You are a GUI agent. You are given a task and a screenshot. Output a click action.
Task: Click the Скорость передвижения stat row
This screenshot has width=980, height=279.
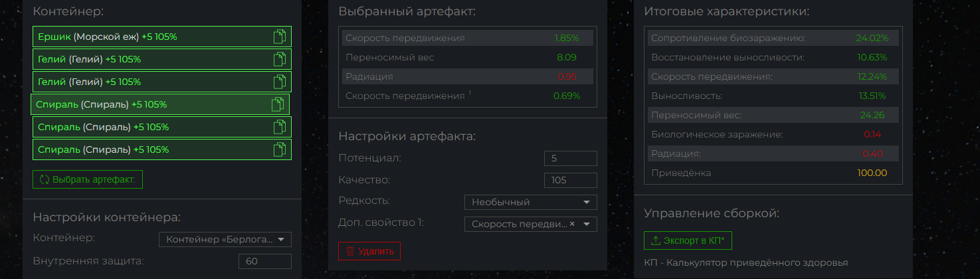coord(468,39)
